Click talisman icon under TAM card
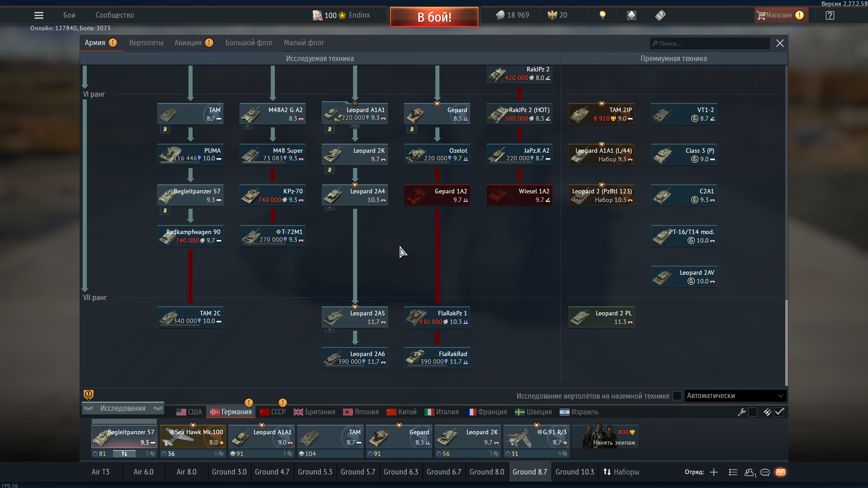Image resolution: width=868 pixels, height=488 pixels. coord(165,129)
